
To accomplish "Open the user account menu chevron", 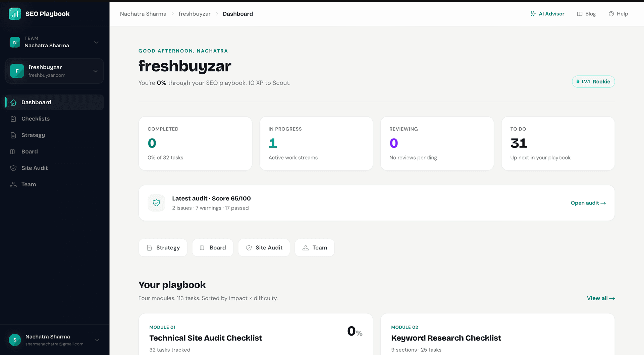I will pos(97,340).
